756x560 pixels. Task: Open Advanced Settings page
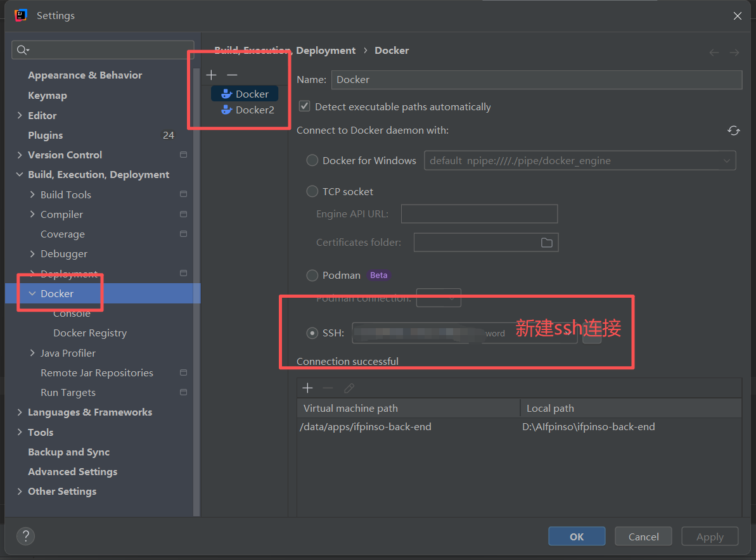coord(72,472)
